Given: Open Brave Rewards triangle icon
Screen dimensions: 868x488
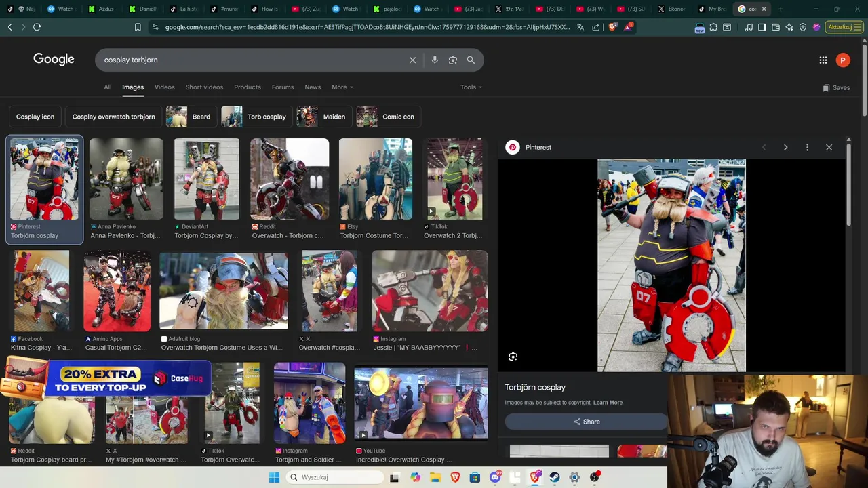Looking at the screenshot, I should pyautogui.click(x=628, y=27).
